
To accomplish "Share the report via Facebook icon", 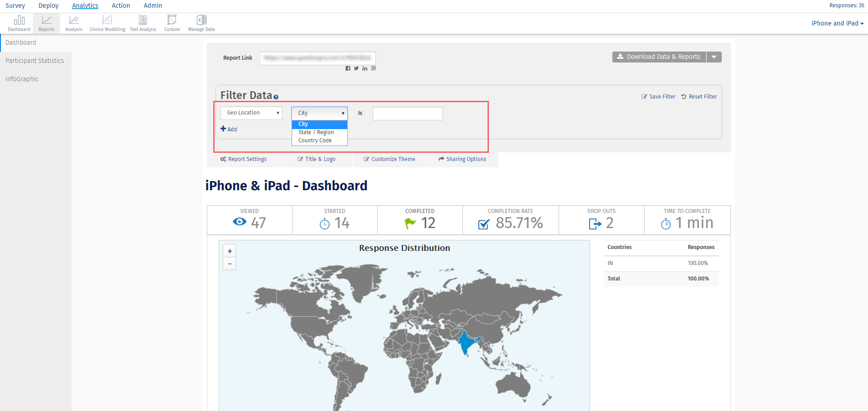I will click(348, 68).
